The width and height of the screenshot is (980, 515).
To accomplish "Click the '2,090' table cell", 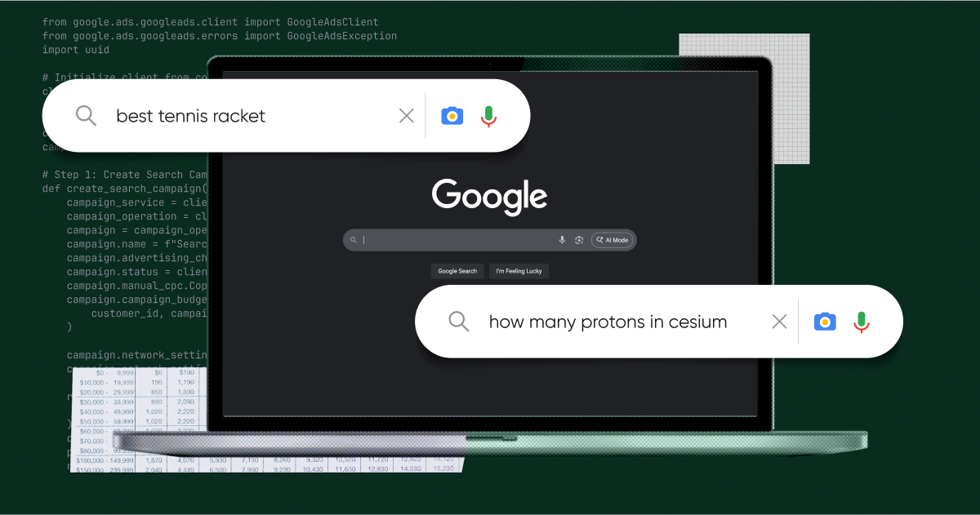I will (185, 402).
